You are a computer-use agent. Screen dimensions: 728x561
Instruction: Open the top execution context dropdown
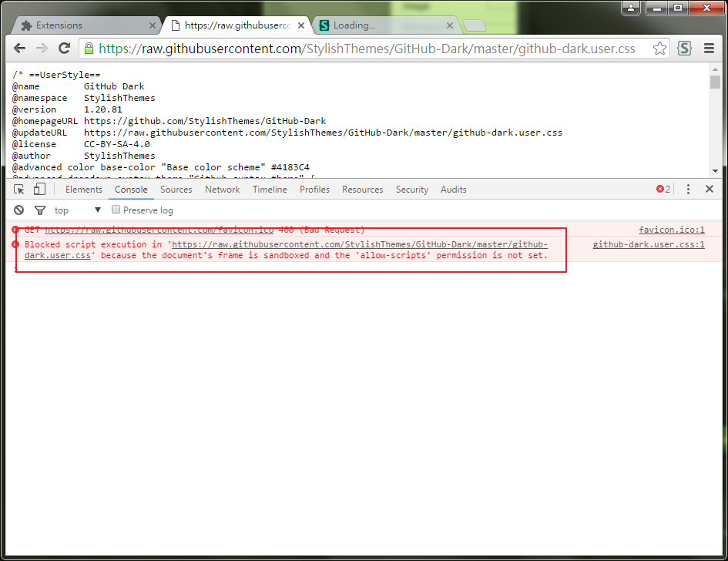(x=78, y=210)
